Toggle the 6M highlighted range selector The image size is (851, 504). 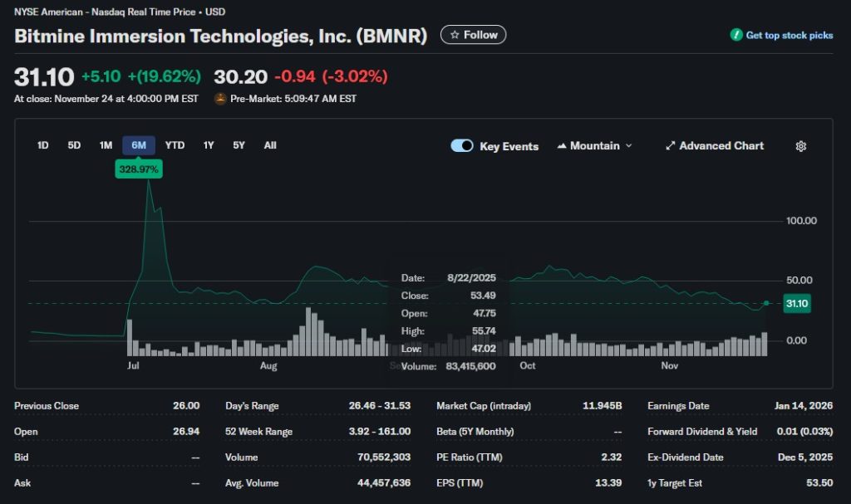(x=138, y=144)
